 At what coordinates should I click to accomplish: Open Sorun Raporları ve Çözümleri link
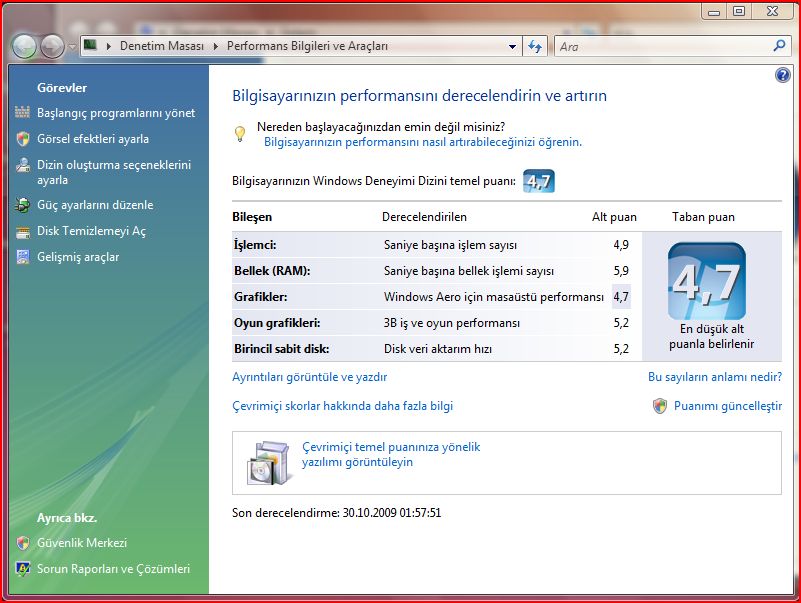pos(113,569)
